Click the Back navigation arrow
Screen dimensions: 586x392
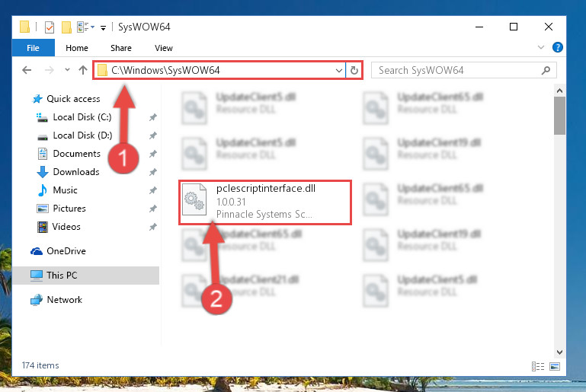pyautogui.click(x=27, y=70)
